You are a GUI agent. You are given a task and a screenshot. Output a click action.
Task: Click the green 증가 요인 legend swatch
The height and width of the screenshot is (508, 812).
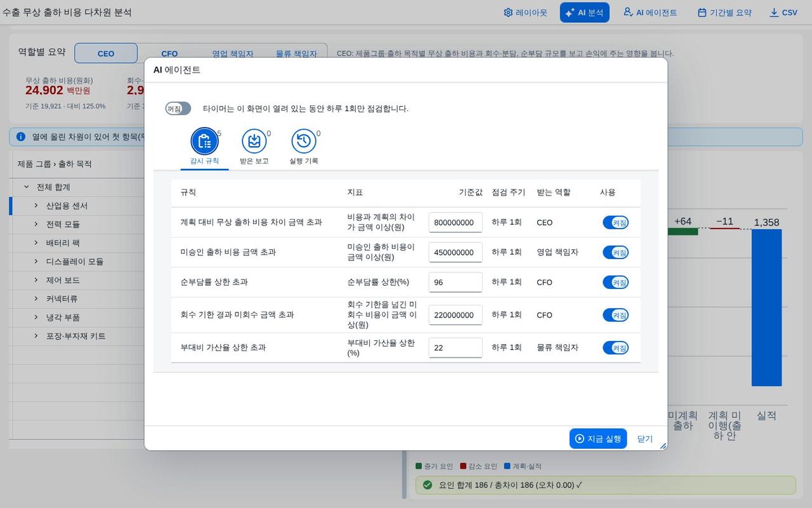pos(419,466)
